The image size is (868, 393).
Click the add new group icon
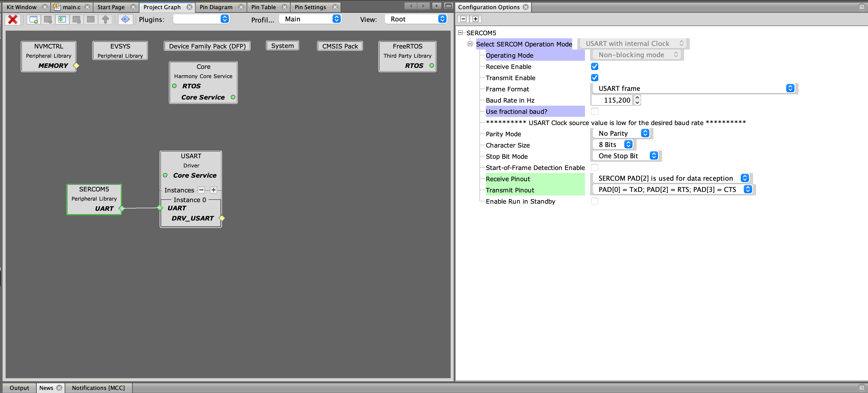click(33, 19)
